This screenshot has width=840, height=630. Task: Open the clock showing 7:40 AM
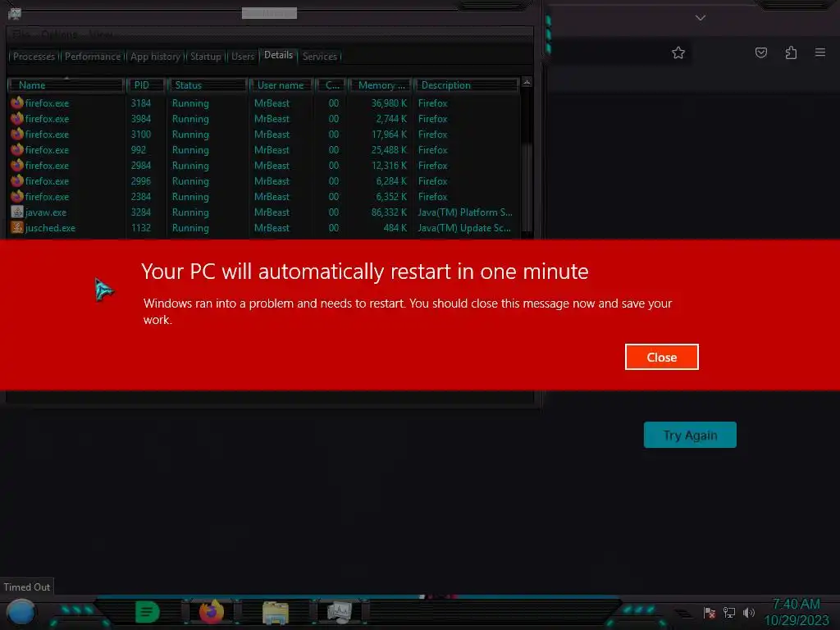(x=796, y=604)
